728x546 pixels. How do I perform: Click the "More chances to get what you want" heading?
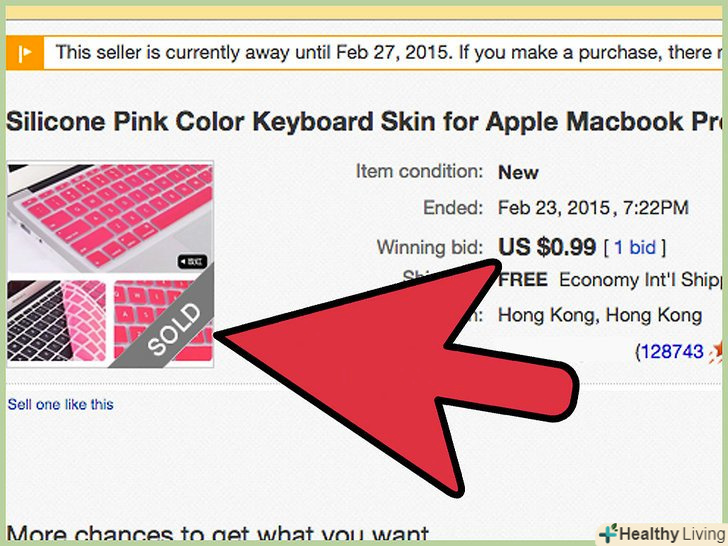coord(218,535)
